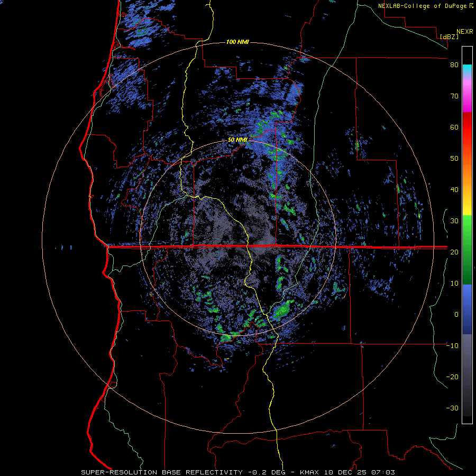Click the 20 value on the color scale
Image resolution: width=476 pixels, height=476 pixels.
point(454,252)
